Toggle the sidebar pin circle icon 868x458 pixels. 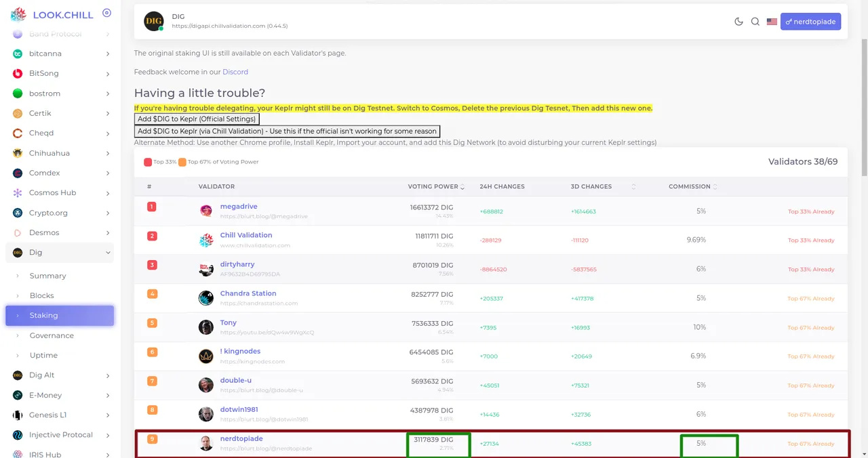coord(106,13)
